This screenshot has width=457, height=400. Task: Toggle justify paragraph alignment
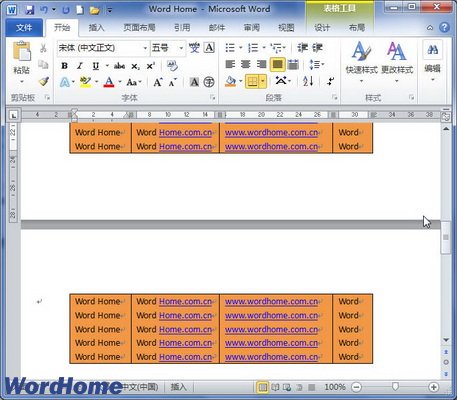coord(277,64)
